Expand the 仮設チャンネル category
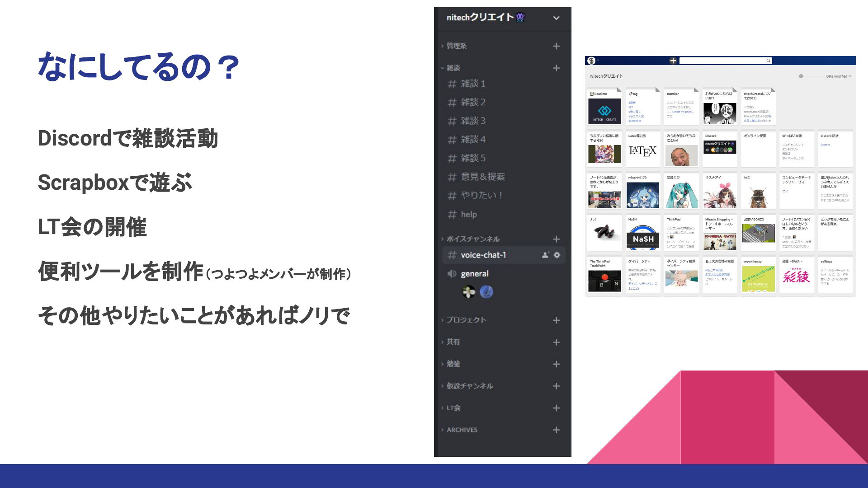868x488 pixels. point(467,386)
